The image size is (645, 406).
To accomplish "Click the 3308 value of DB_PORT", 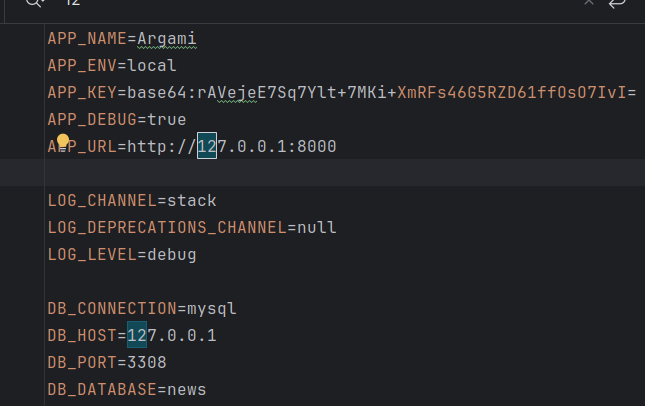I will tap(147, 362).
